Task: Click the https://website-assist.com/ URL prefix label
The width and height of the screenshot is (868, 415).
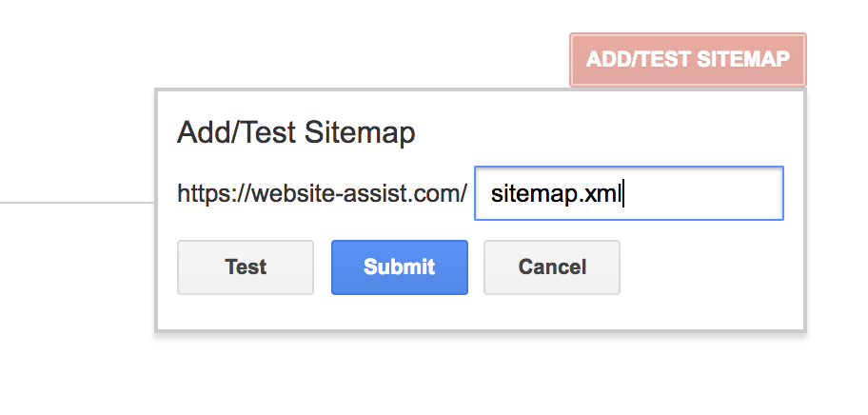Action: click(322, 194)
